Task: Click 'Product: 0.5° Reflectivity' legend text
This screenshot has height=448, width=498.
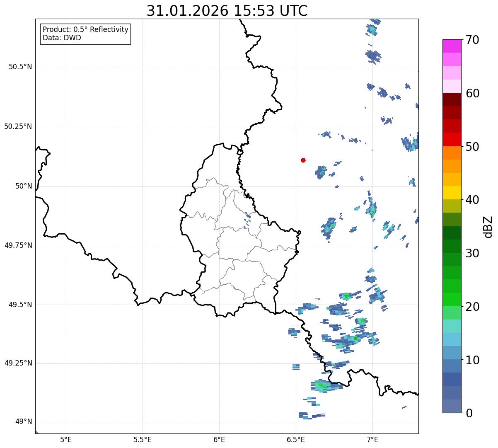Action: [85, 30]
